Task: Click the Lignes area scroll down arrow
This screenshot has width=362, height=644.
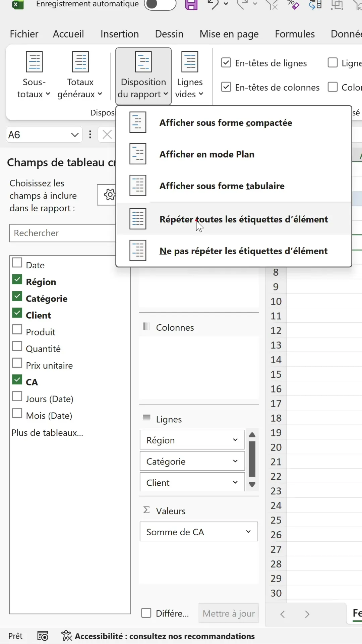Action: click(252, 485)
